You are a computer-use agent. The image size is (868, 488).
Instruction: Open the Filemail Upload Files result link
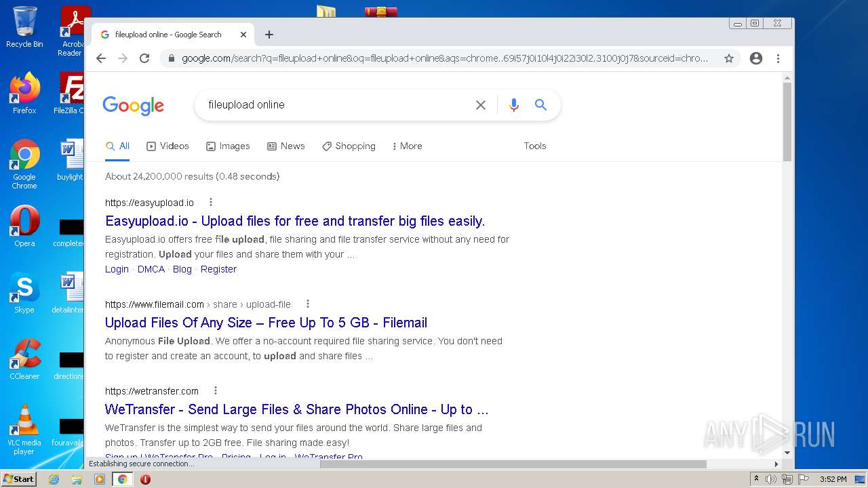[266, 323]
